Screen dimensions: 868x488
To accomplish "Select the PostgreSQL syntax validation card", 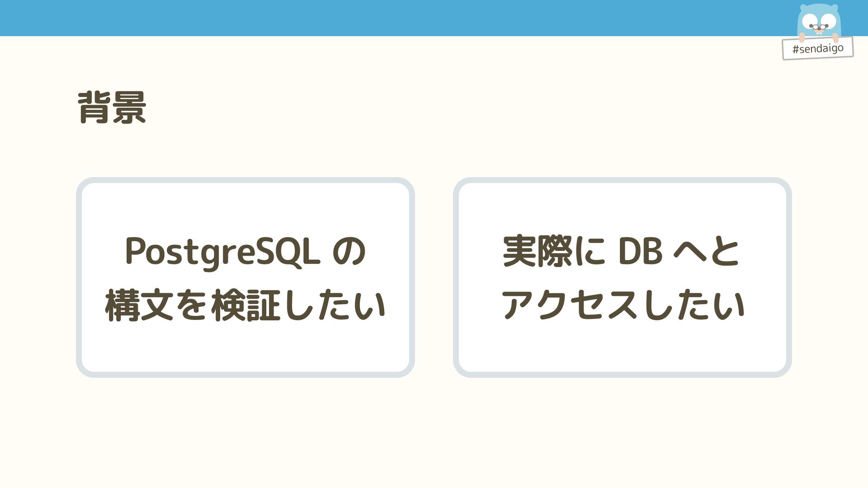I will 245,277.
